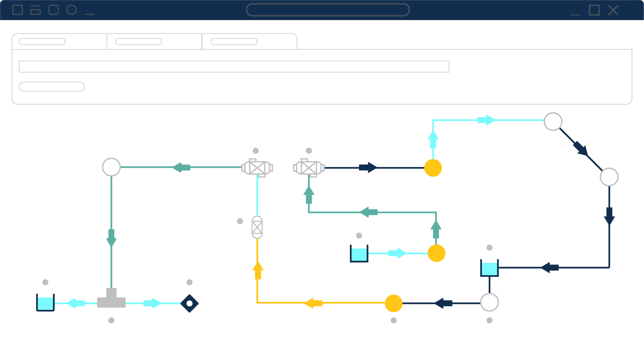Toggle the status dot below the T-junction

coord(111,320)
